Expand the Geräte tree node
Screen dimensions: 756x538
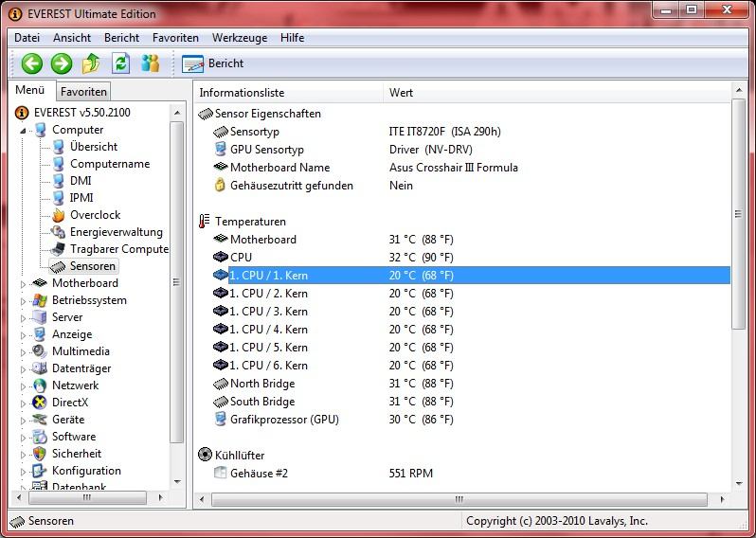[x=23, y=421]
